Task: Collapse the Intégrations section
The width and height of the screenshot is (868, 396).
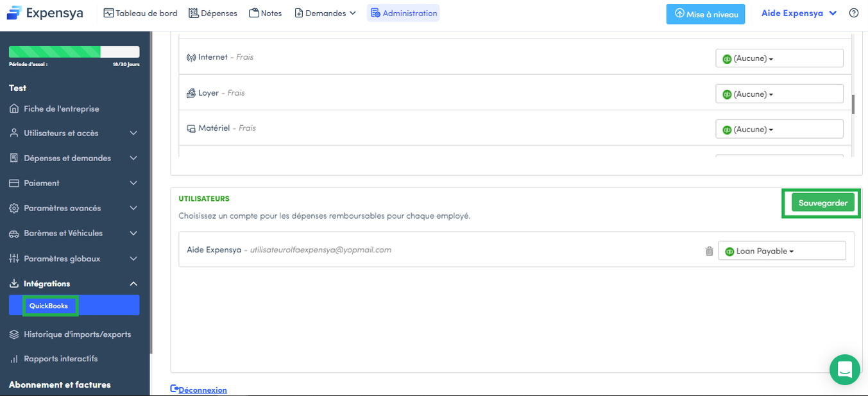Action: [74, 284]
